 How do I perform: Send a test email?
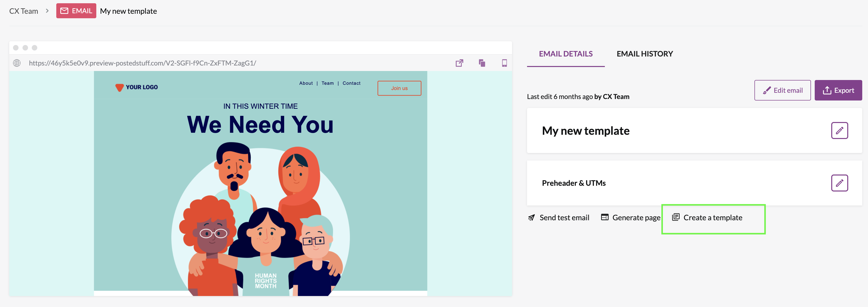558,218
